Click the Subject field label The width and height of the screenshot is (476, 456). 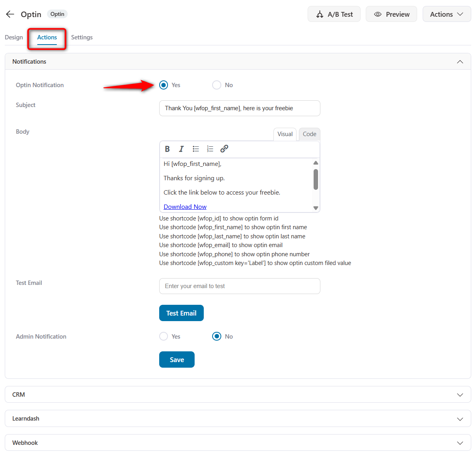pyautogui.click(x=25, y=105)
